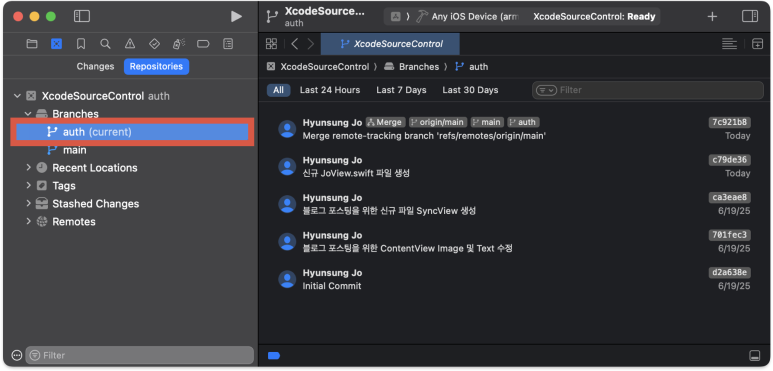Select the SyncView commit
The image size is (773, 371).
point(514,204)
